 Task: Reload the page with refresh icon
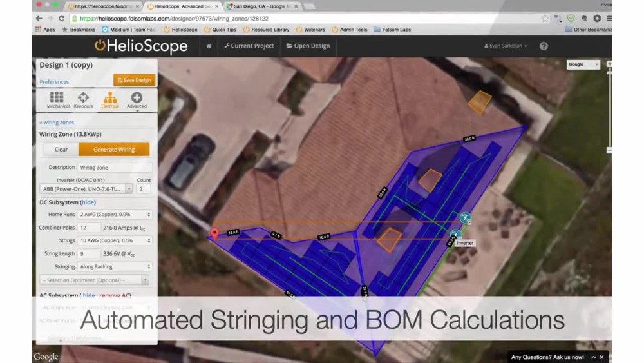(62, 19)
